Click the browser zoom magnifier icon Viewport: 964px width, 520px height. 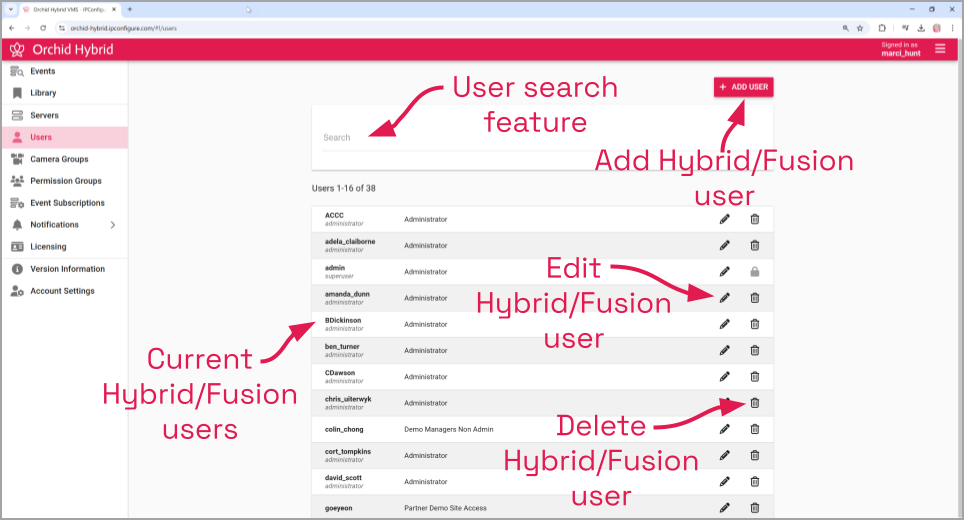point(846,28)
